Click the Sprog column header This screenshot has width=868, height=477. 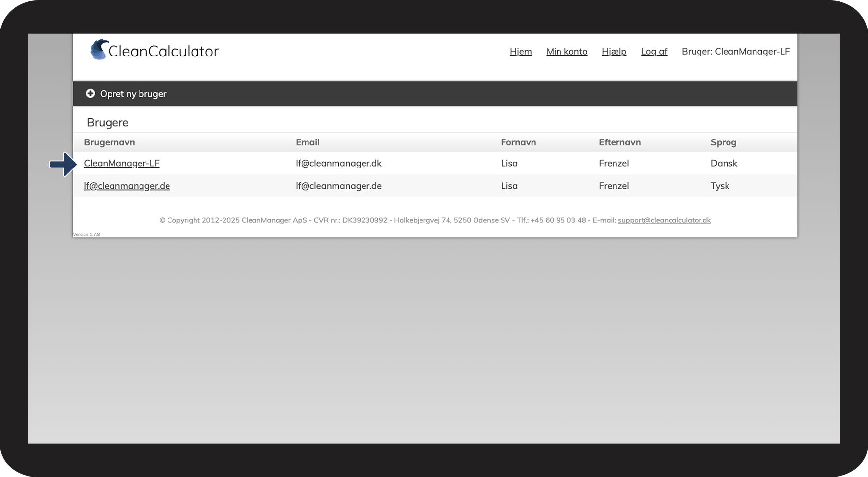coord(723,142)
